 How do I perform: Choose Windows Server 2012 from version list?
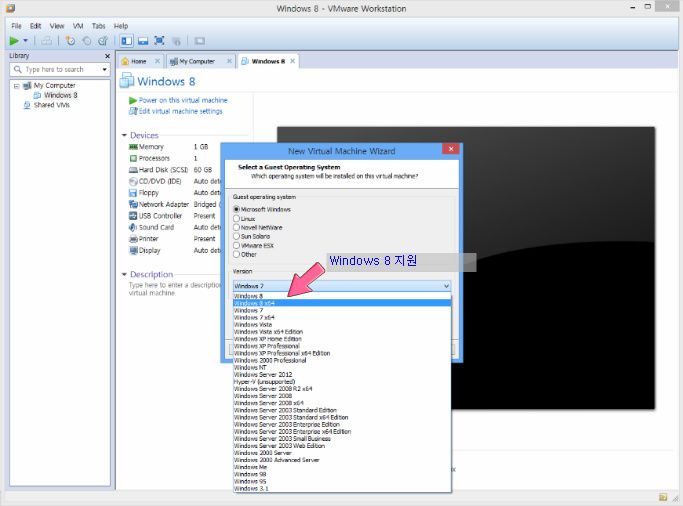point(342,374)
